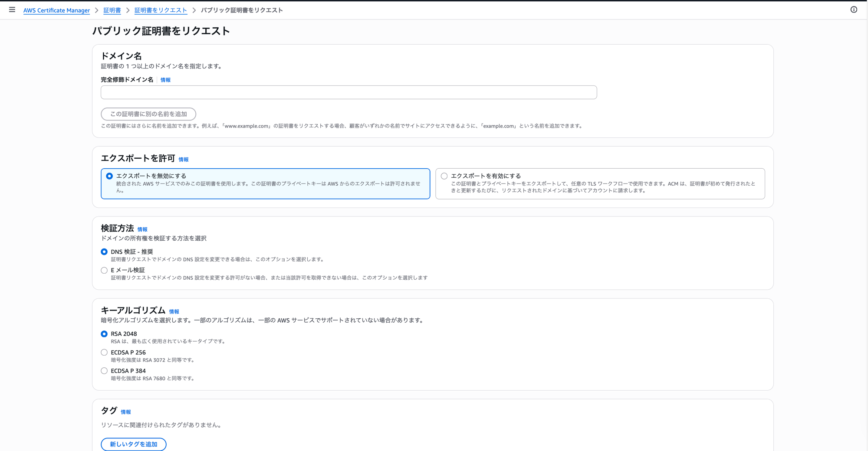Click the ドメイン名 section heading
868x451 pixels.
pyautogui.click(x=122, y=56)
